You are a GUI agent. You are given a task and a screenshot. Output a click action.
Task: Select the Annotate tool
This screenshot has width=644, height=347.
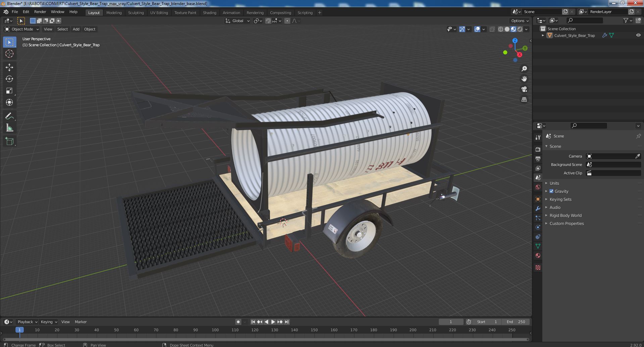coord(9,116)
